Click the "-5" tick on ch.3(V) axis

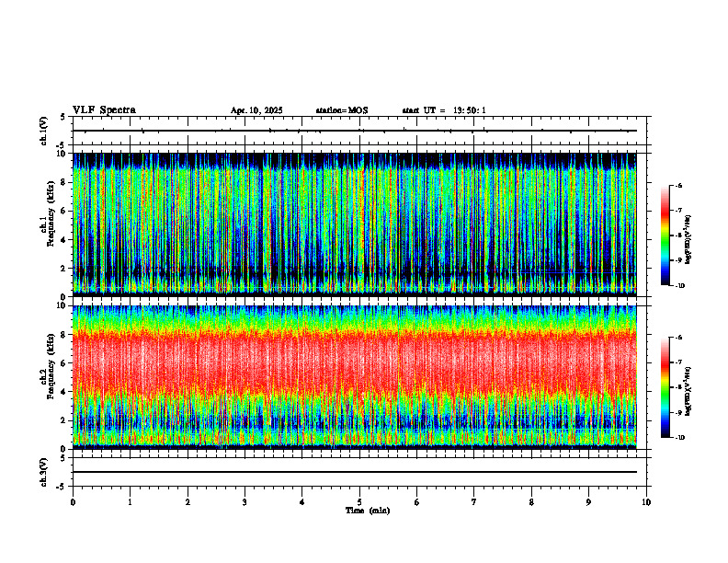point(62,487)
